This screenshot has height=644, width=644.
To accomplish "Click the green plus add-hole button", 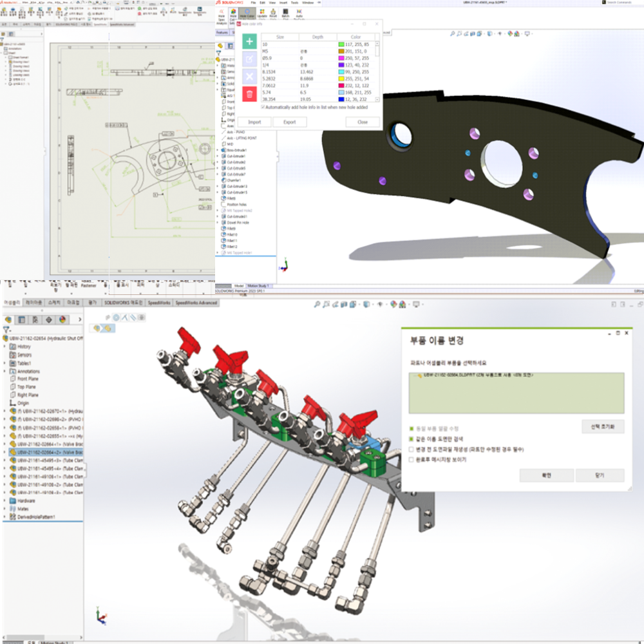I will click(x=250, y=42).
